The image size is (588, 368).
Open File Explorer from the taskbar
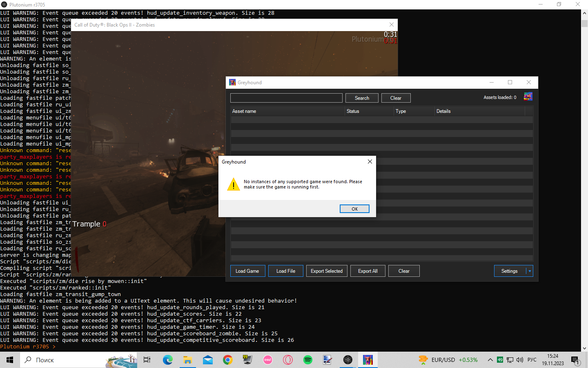(x=187, y=360)
